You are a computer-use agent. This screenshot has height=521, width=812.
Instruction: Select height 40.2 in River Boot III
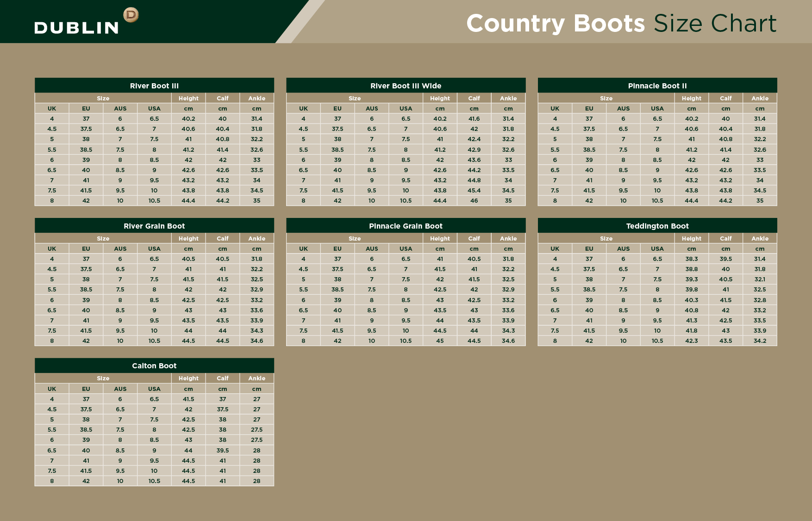188,118
